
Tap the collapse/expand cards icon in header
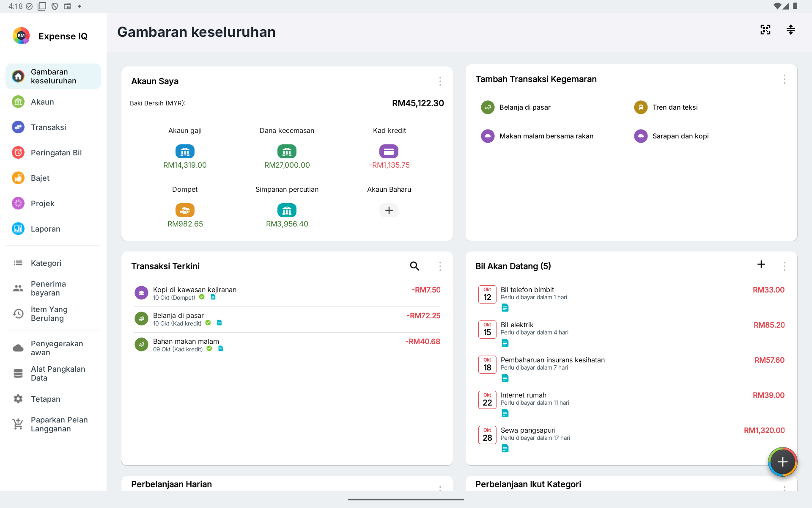(x=790, y=30)
